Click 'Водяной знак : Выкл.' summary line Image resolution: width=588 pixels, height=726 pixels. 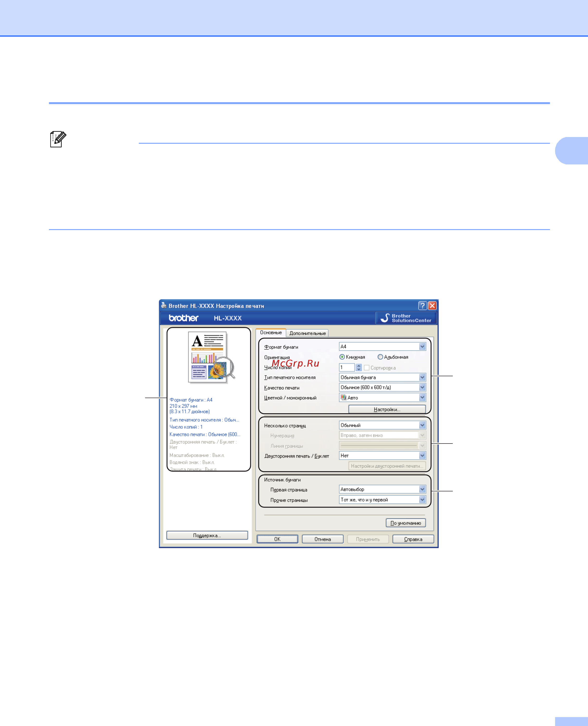(x=192, y=463)
